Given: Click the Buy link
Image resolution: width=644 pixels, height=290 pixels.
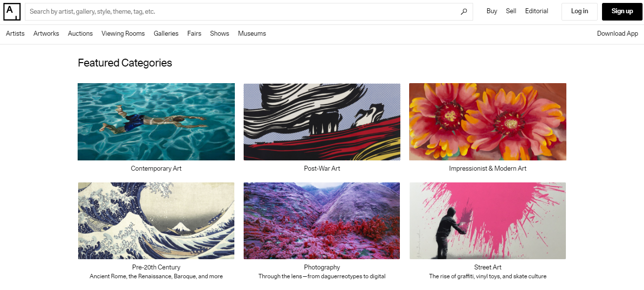Looking at the screenshot, I should tap(491, 11).
